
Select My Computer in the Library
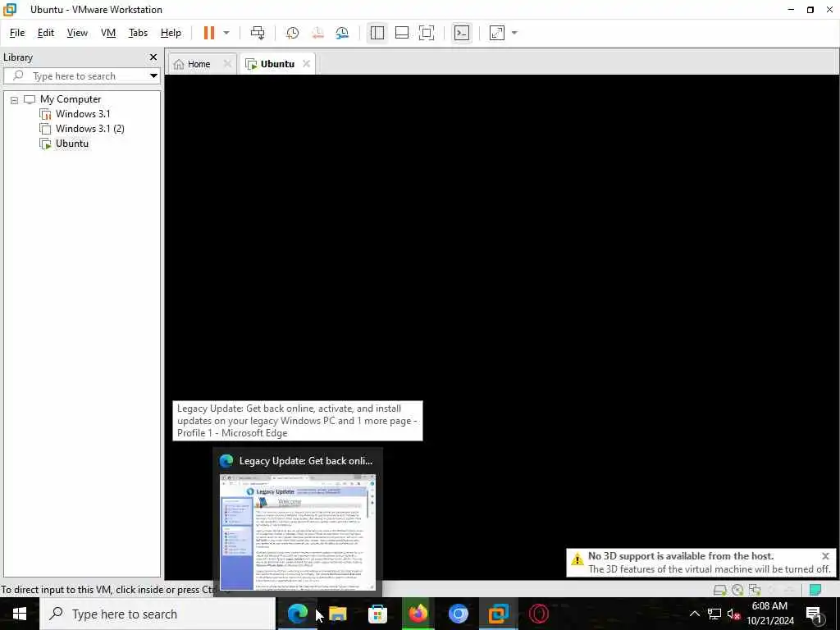coord(71,99)
